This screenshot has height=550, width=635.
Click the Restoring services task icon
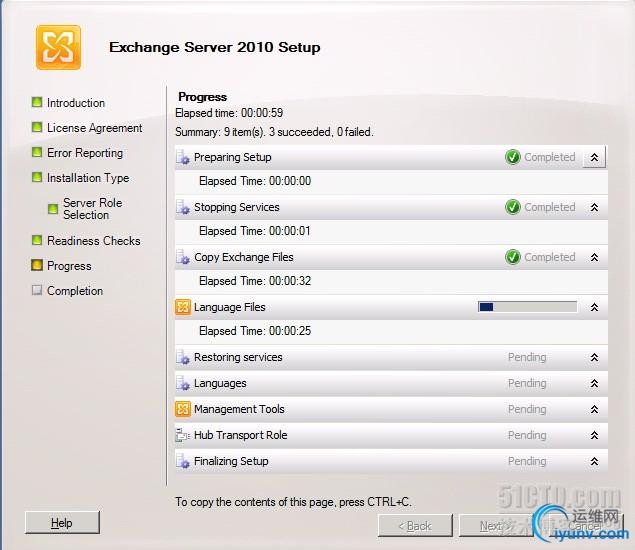click(x=183, y=357)
